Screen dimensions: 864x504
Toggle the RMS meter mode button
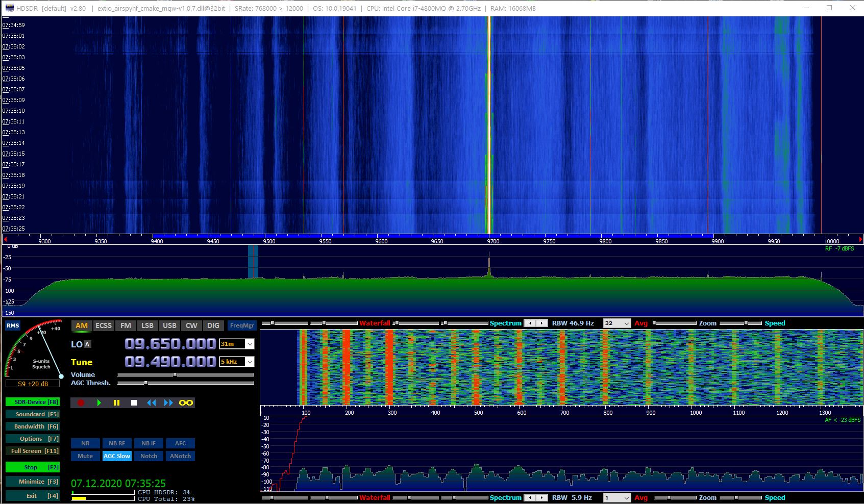pyautogui.click(x=13, y=325)
